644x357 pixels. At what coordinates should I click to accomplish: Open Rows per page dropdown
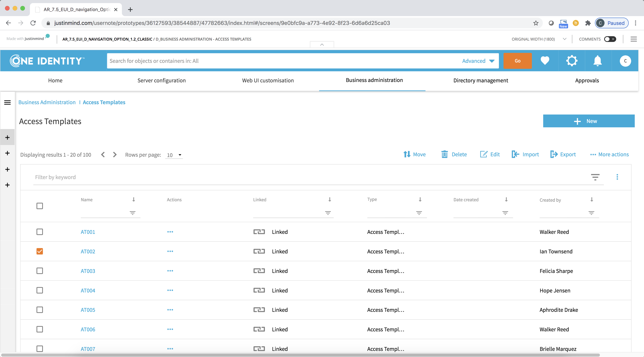click(x=174, y=155)
